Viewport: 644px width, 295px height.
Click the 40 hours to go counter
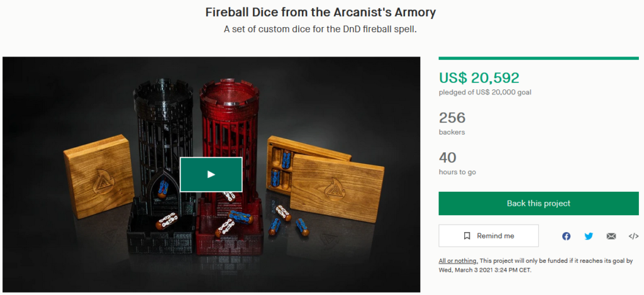point(448,158)
